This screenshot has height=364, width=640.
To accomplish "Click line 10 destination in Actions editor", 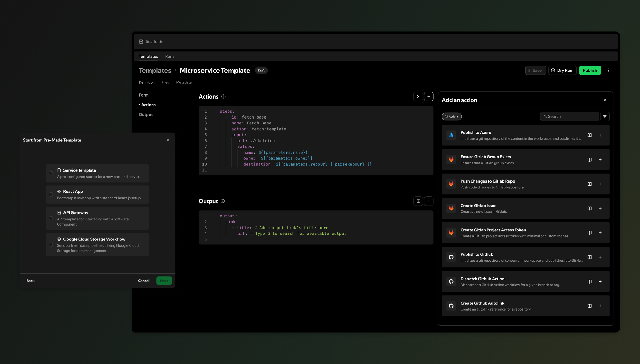I will tap(307, 164).
